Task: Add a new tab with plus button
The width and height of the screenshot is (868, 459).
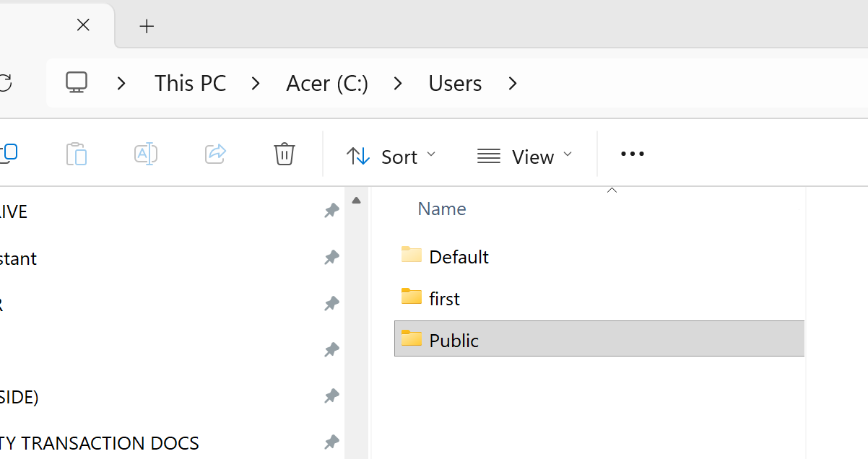Action: [x=147, y=27]
